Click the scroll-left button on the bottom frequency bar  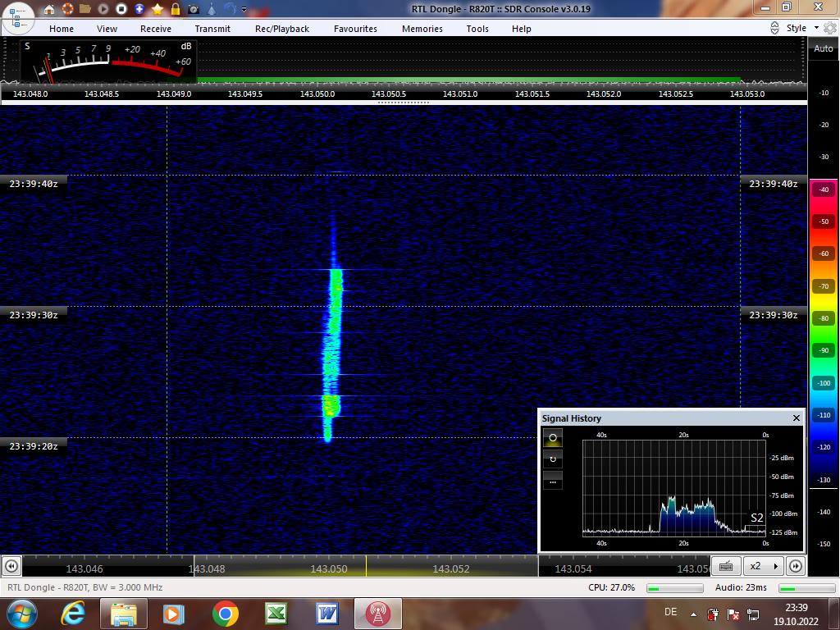coord(11,566)
